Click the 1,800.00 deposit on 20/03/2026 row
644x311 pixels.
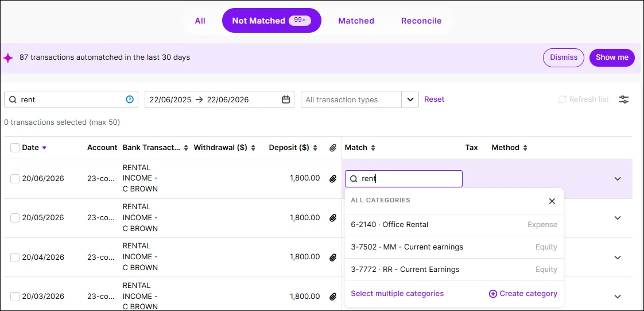pyautogui.click(x=305, y=296)
